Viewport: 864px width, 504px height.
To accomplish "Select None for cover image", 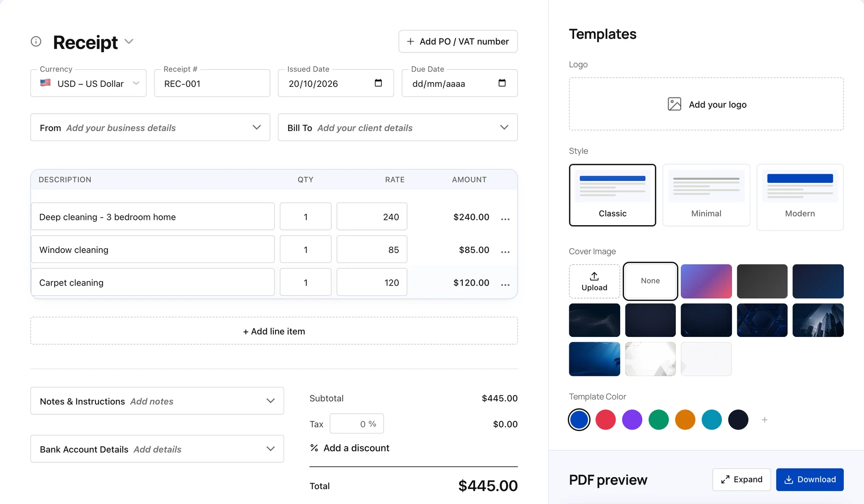I will point(650,281).
